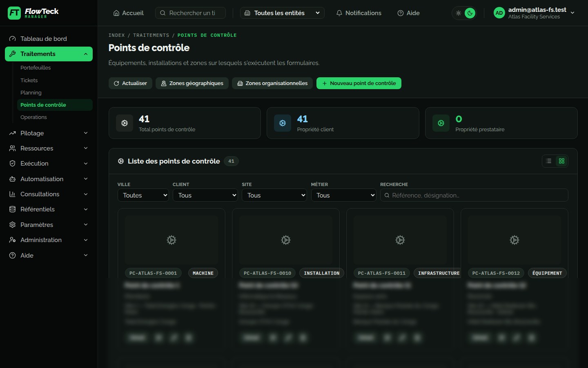This screenshot has width=588, height=368.
Task: Open Zones organisationnelles
Action: [x=272, y=83]
